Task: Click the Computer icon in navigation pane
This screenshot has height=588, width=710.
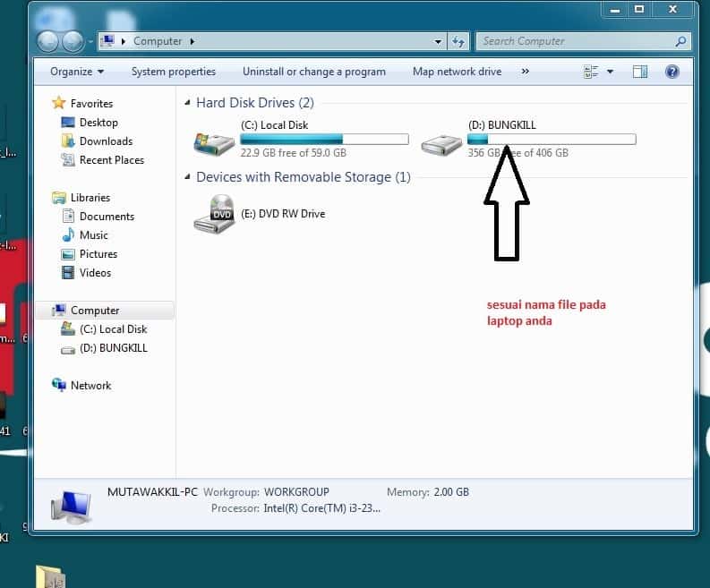Action: tap(59, 310)
